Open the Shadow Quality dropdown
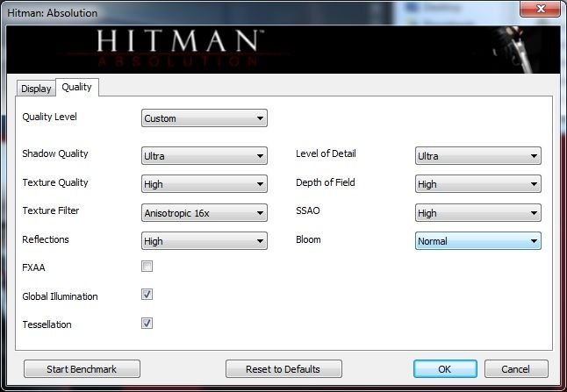The height and width of the screenshot is (392, 567). [x=205, y=156]
